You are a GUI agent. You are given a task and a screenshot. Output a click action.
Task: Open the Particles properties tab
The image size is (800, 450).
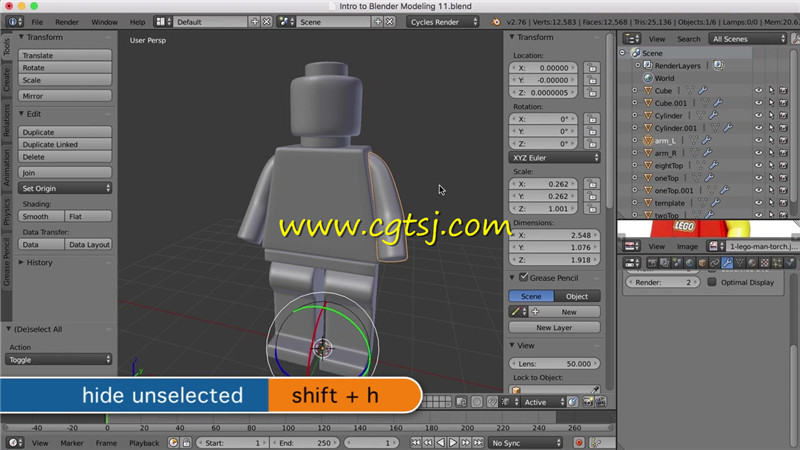point(777,263)
